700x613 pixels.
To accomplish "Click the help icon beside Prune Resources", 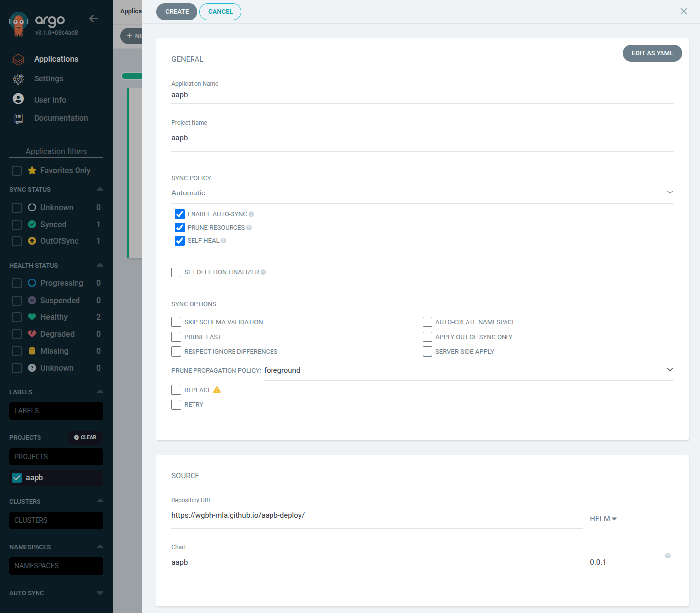I will tap(250, 227).
